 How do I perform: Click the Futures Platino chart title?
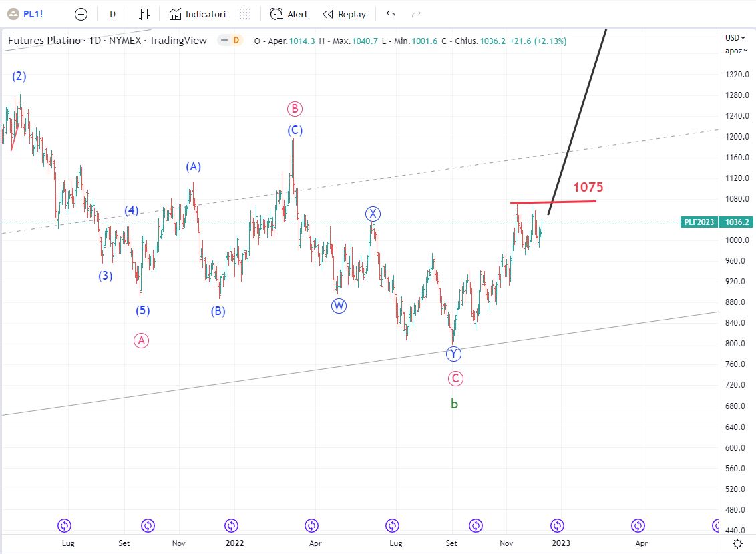tap(108, 41)
